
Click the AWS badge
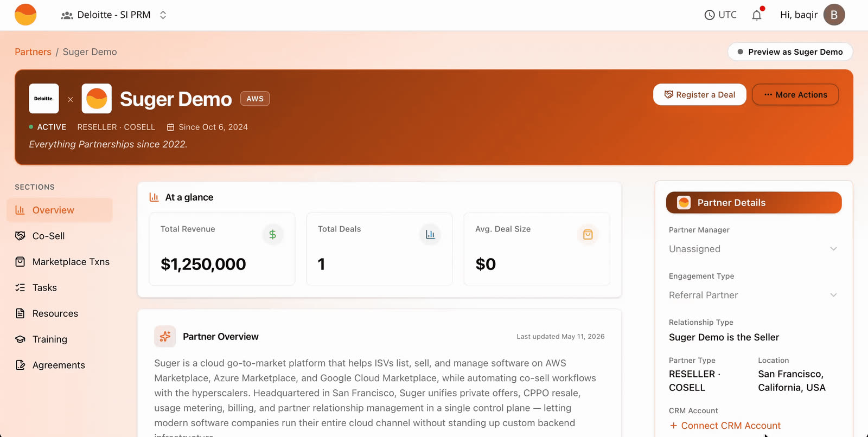pos(255,99)
